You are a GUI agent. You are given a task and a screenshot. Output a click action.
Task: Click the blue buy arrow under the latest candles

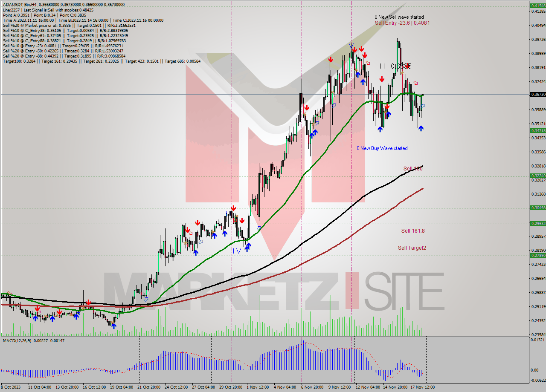click(x=421, y=128)
